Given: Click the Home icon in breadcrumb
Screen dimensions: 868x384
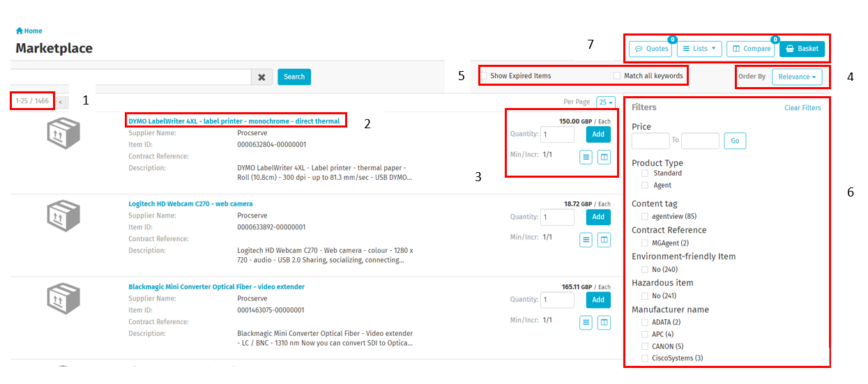Looking at the screenshot, I should tap(20, 31).
